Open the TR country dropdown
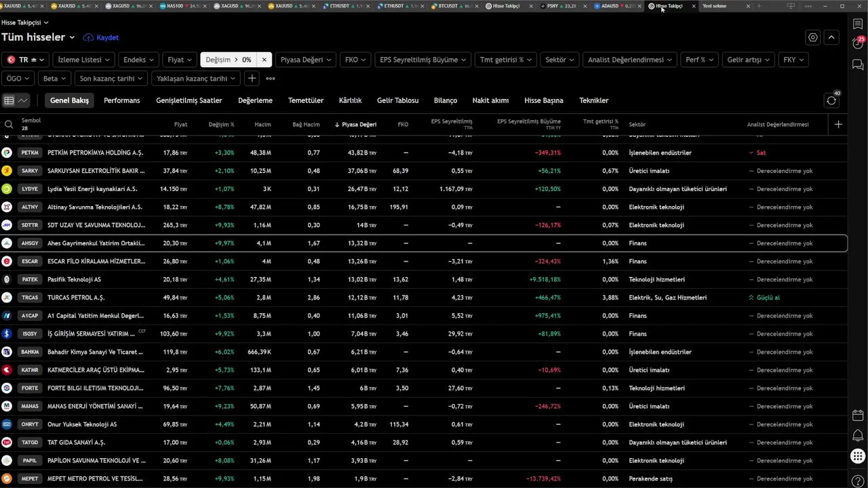The height and width of the screenshot is (488, 868). coord(25,60)
